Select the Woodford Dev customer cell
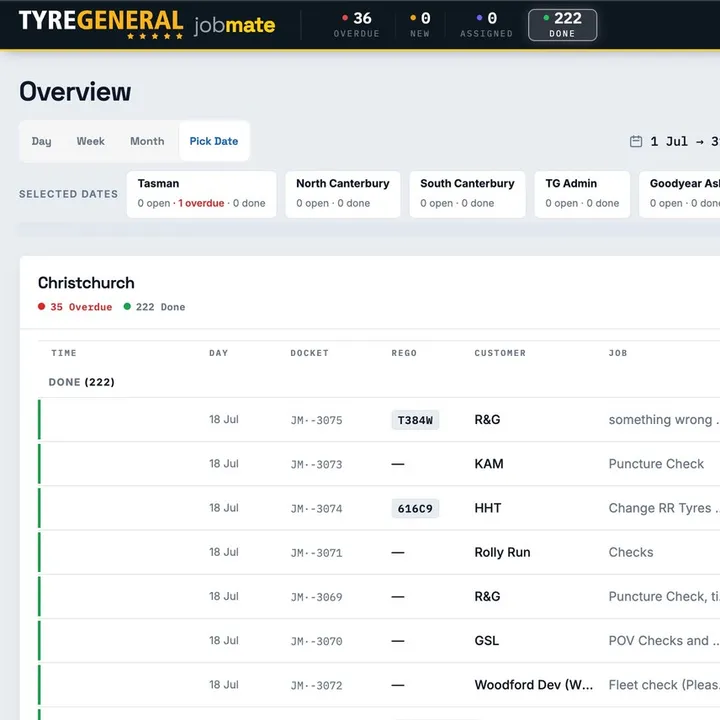 534,685
